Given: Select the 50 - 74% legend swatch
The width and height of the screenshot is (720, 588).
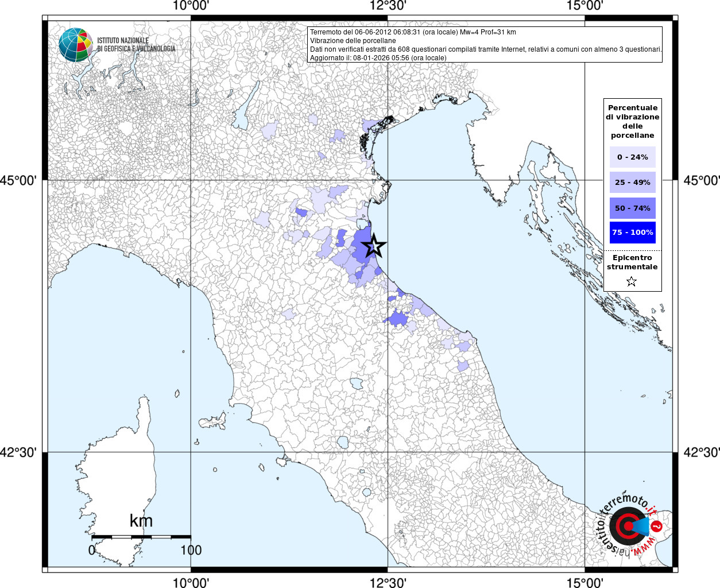Looking at the screenshot, I should [x=632, y=208].
